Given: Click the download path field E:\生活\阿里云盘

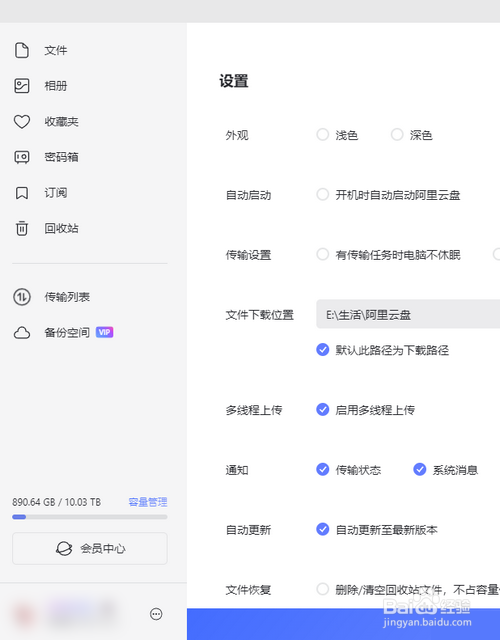Looking at the screenshot, I should (408, 314).
